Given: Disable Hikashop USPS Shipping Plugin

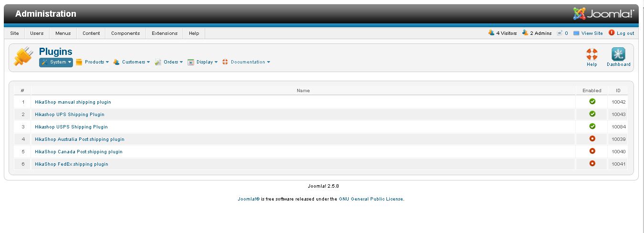Looking at the screenshot, I should 592,127.
